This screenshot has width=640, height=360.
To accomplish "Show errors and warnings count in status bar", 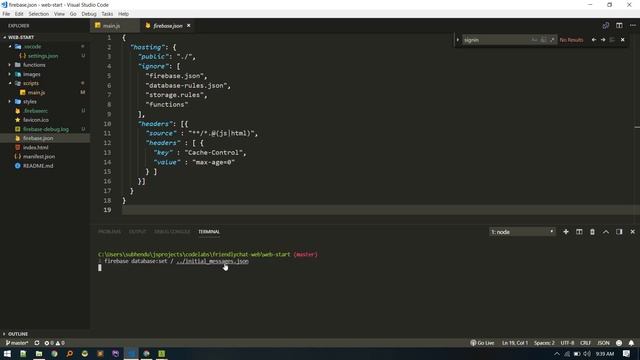I will tap(54, 343).
